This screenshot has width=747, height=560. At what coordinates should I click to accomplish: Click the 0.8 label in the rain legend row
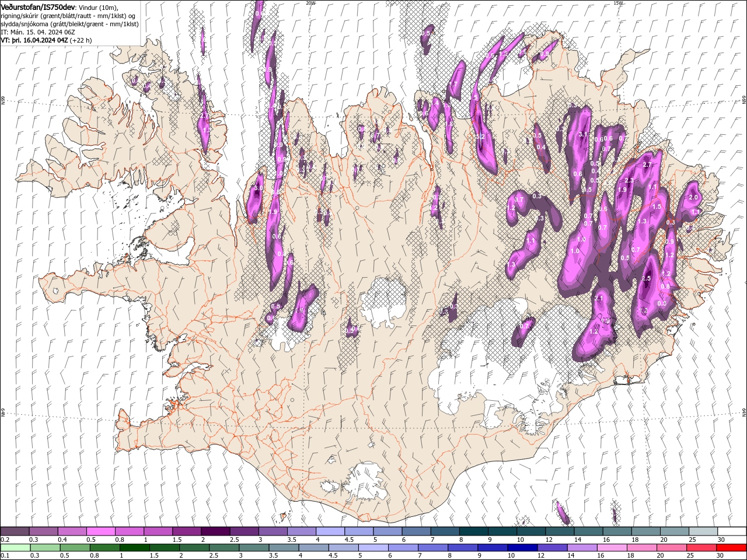95,556
